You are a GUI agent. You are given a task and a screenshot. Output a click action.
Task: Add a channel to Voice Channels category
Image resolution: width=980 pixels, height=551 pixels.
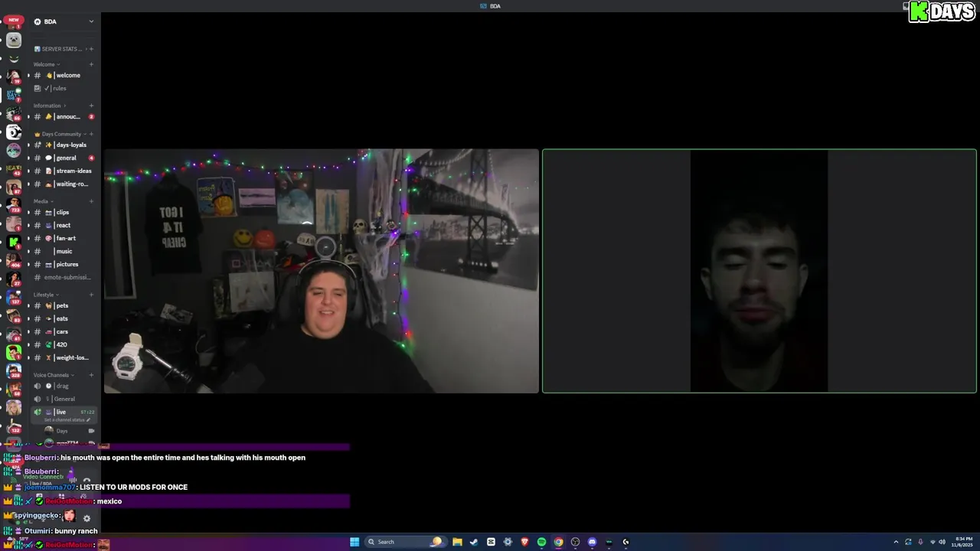91,375
